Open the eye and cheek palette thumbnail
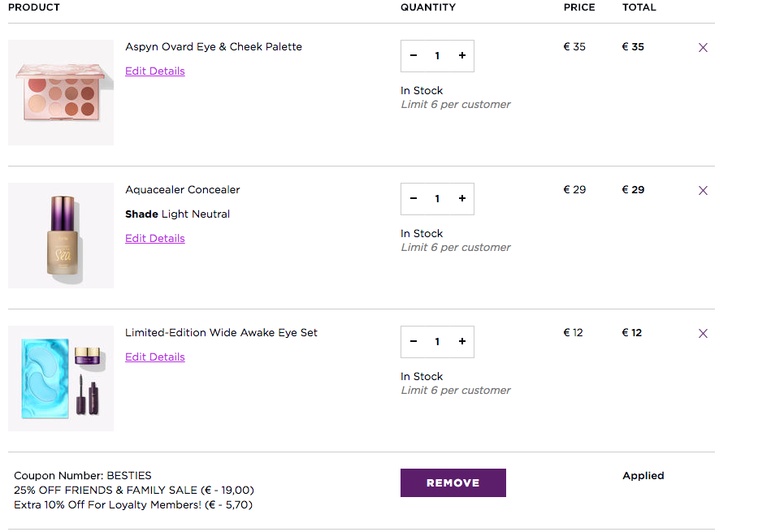Screen dimensions: 758x532 (61, 93)
